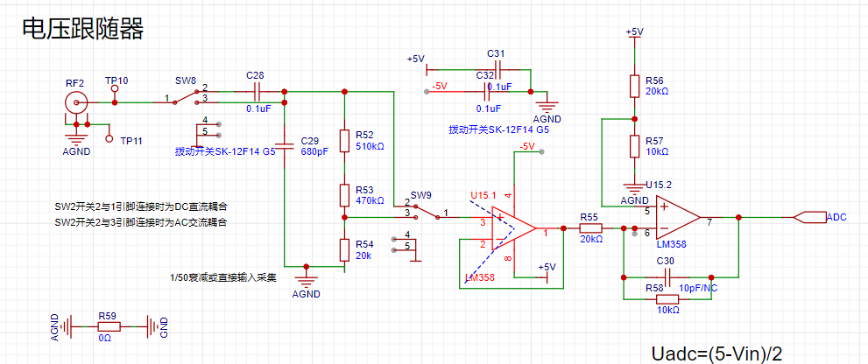Screen dimensions: 868x364
Task: Click the AGND ground symbol below R57
Action: pos(635,187)
